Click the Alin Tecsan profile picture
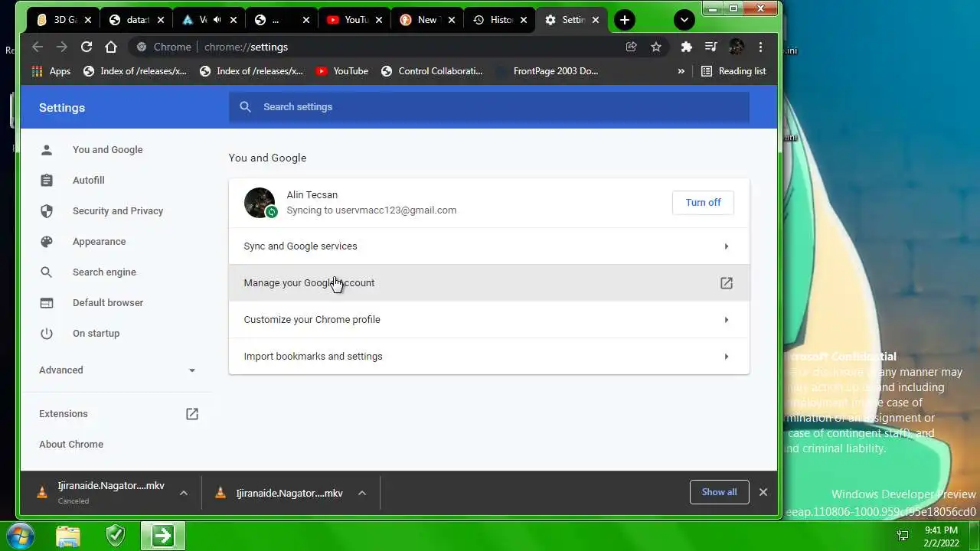980x551 pixels. [260, 203]
